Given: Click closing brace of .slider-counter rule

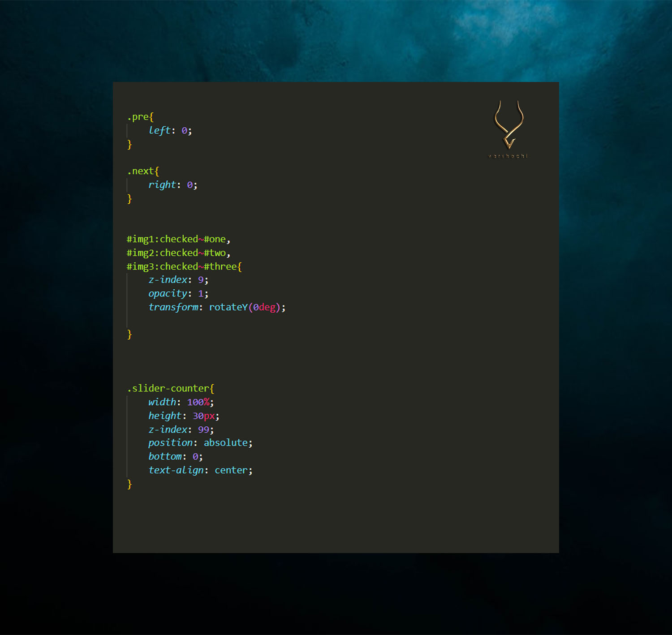Looking at the screenshot, I should pyautogui.click(x=129, y=484).
